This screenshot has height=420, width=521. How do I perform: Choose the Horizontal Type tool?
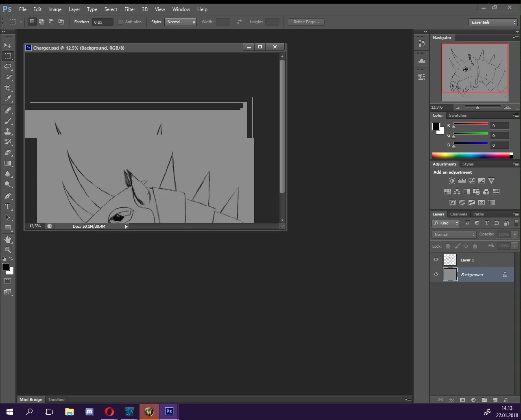tap(8, 207)
